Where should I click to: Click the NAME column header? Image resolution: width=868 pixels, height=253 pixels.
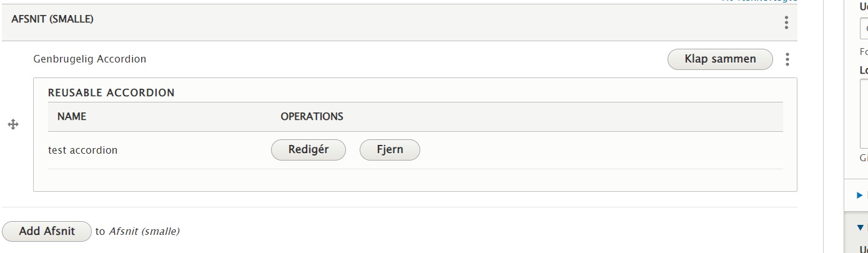72,117
